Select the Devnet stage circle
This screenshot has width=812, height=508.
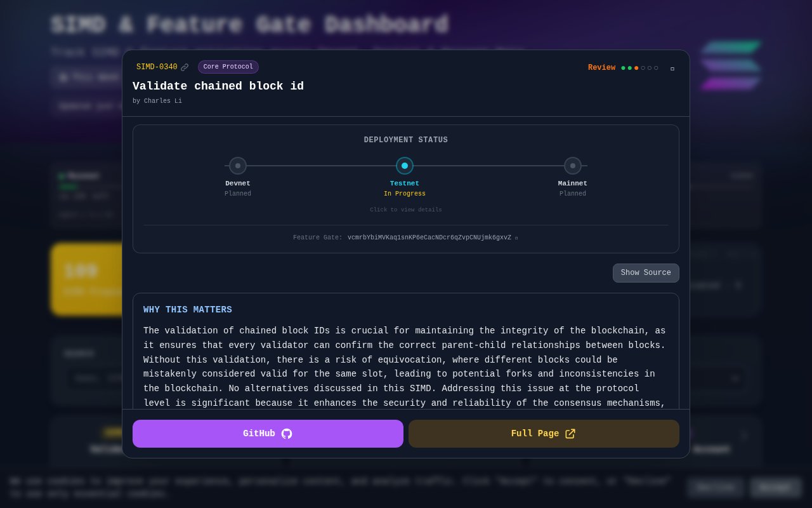click(x=238, y=166)
